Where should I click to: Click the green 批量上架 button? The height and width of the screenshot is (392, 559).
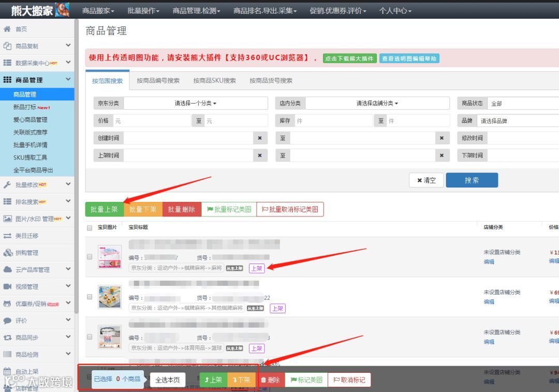(x=104, y=209)
